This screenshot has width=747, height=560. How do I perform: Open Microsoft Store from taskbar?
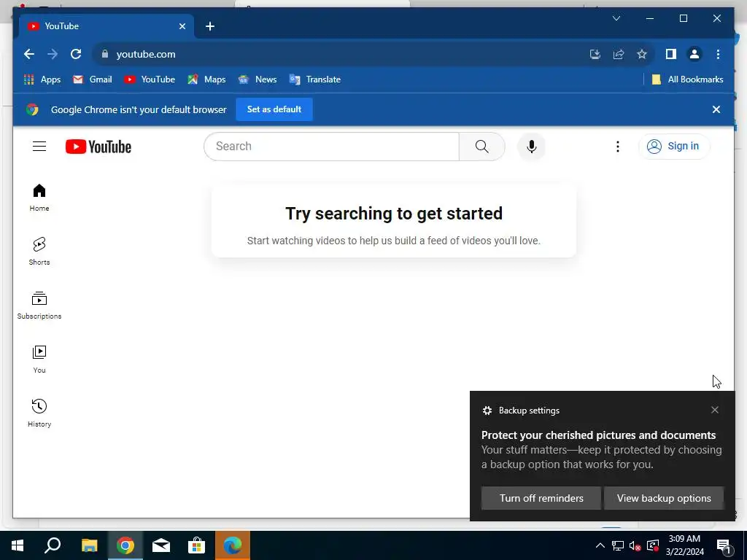(x=196, y=545)
